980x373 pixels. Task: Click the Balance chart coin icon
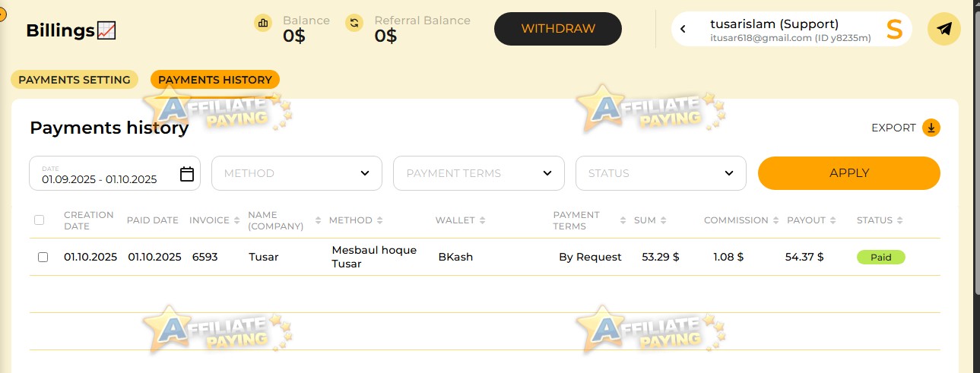[x=263, y=23]
